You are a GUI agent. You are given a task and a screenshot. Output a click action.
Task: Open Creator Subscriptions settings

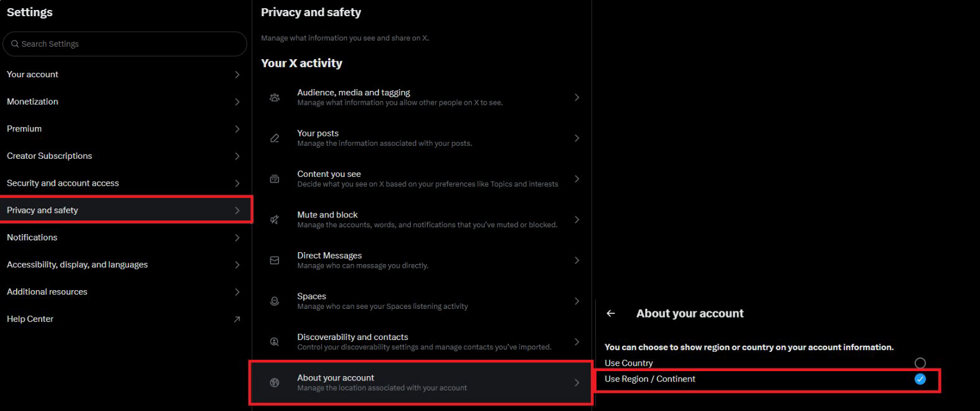coord(49,156)
